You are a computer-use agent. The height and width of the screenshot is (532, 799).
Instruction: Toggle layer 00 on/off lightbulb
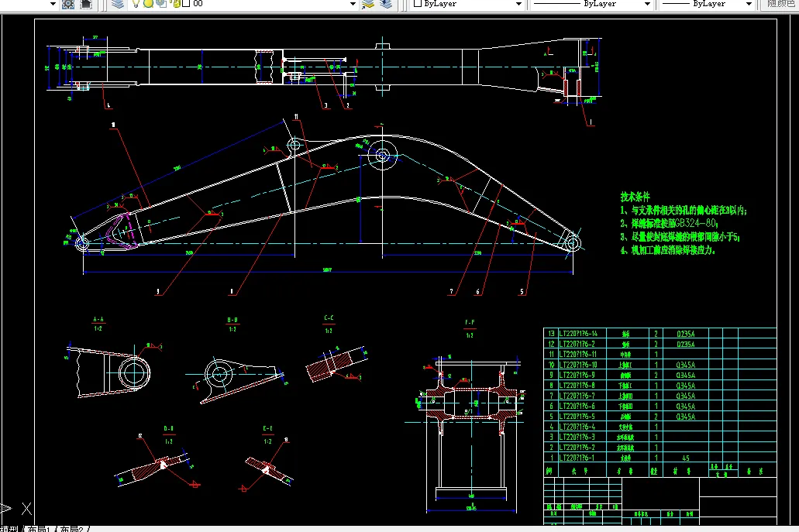(136, 4)
